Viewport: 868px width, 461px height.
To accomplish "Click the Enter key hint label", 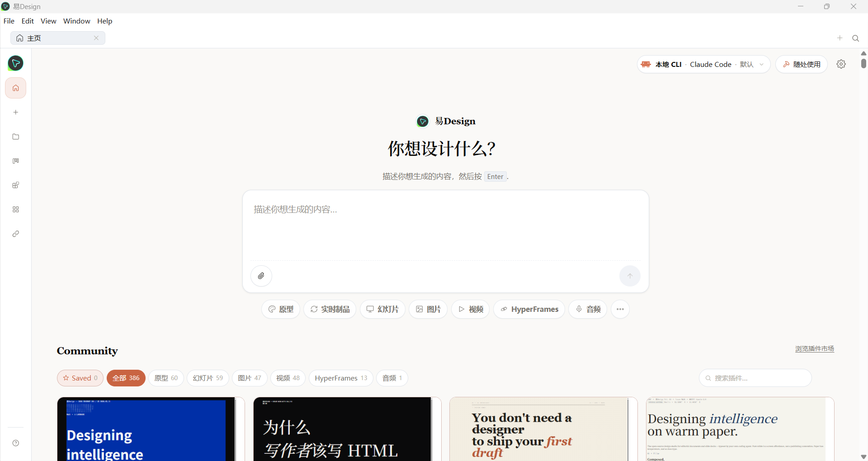I will tap(495, 177).
